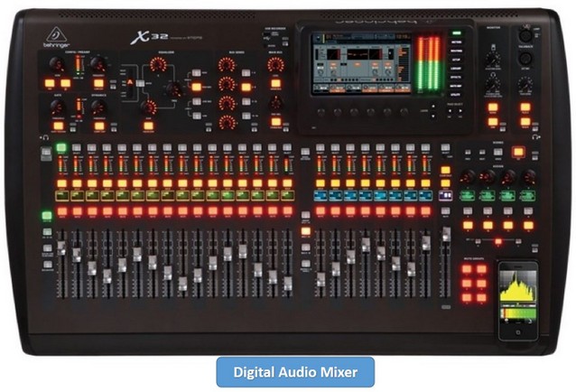Click the headphone icon near Scenes section
The width and height of the screenshot is (576, 392).
[535, 137]
